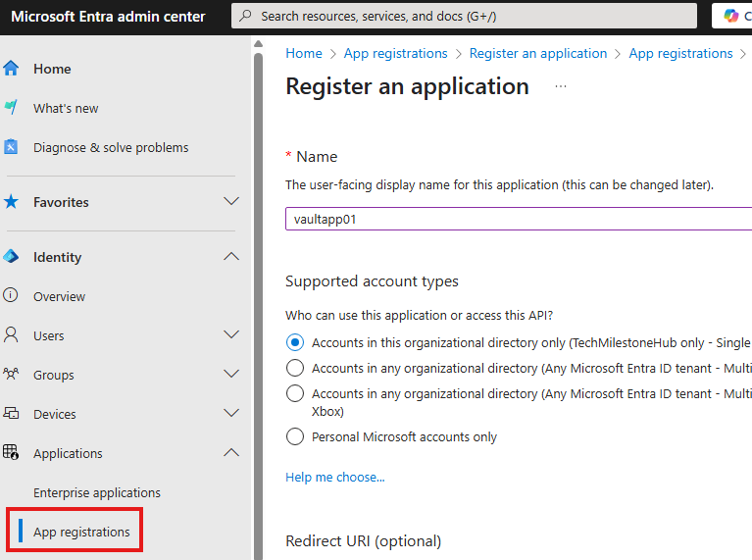Viewport: 752px width, 560px height.
Task: Select Personal Microsoft accounts only option
Action: click(295, 436)
